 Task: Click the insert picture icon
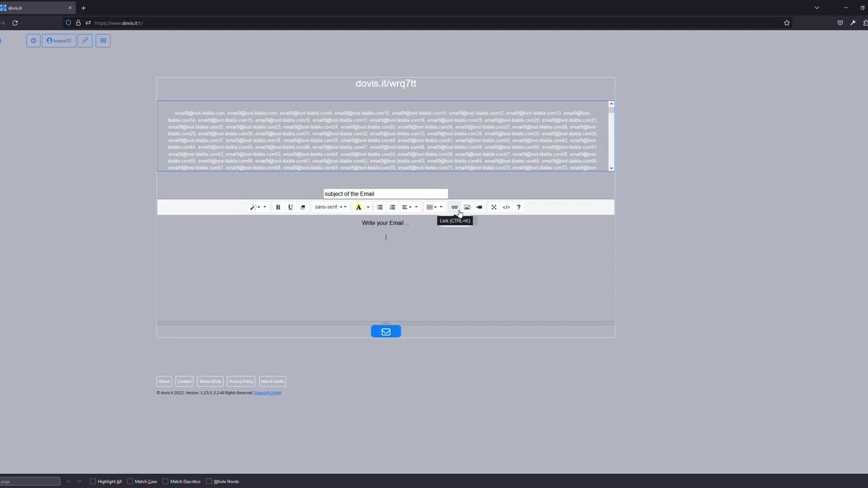click(467, 207)
